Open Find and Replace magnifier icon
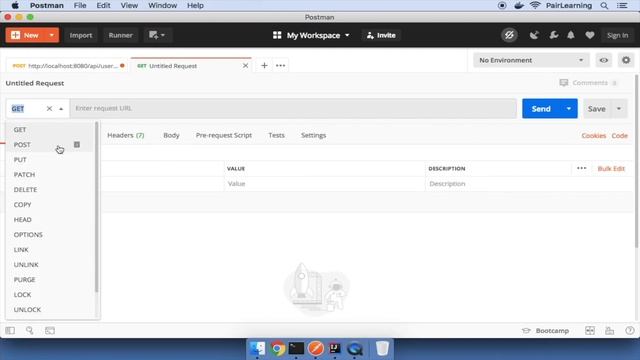Image resolution: width=640 pixels, height=360 pixels. pos(30,331)
